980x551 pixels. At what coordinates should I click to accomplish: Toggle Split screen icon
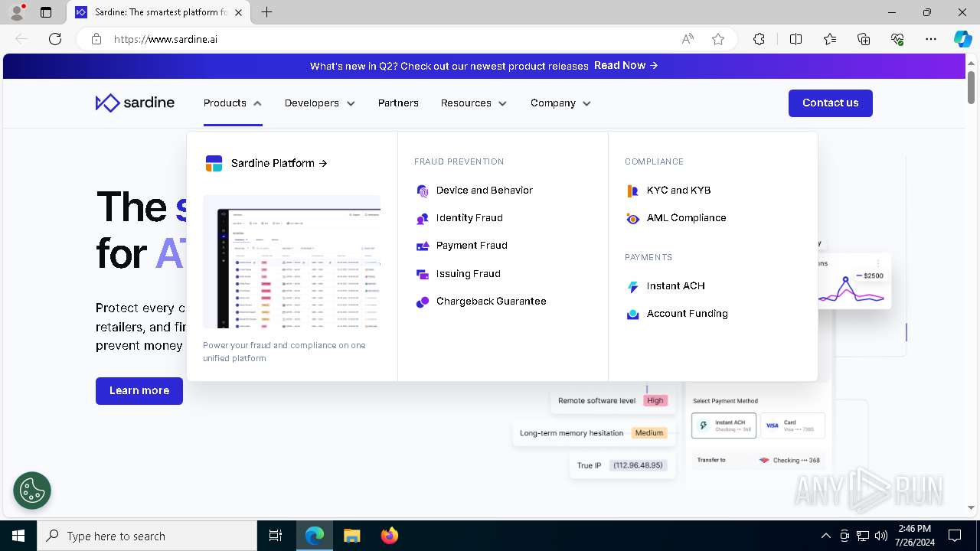[x=795, y=39]
